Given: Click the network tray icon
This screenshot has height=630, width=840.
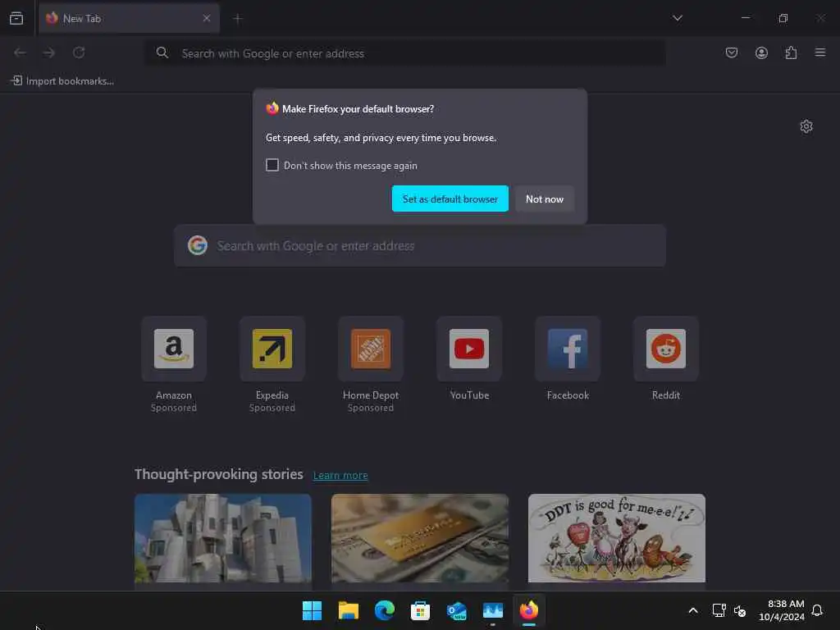Looking at the screenshot, I should 719,610.
